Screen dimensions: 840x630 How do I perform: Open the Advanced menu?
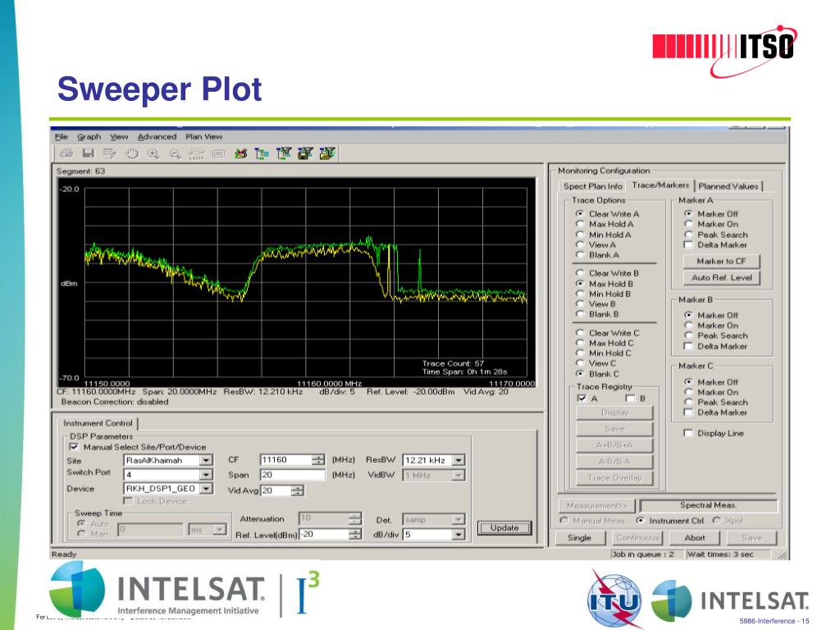click(157, 137)
